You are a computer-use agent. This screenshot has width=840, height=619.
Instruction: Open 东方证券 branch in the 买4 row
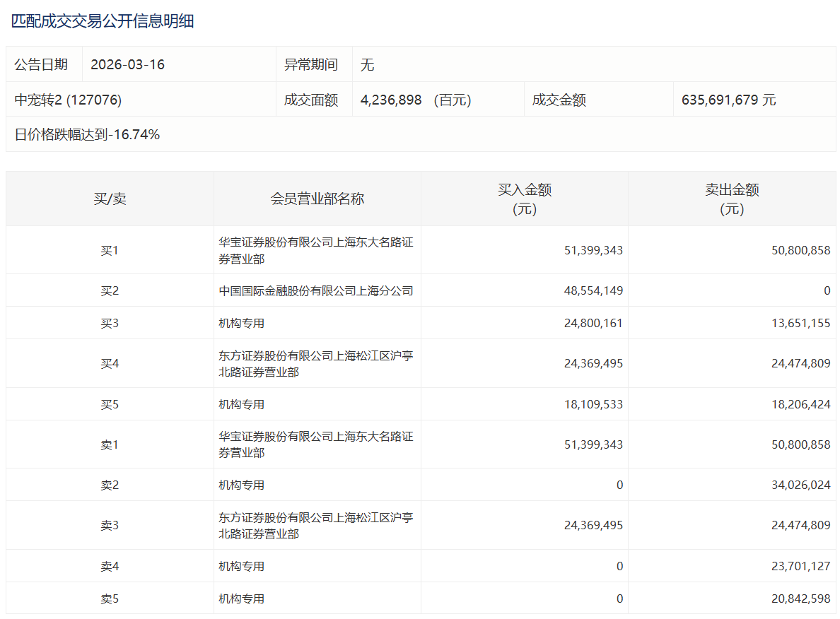tap(315, 363)
